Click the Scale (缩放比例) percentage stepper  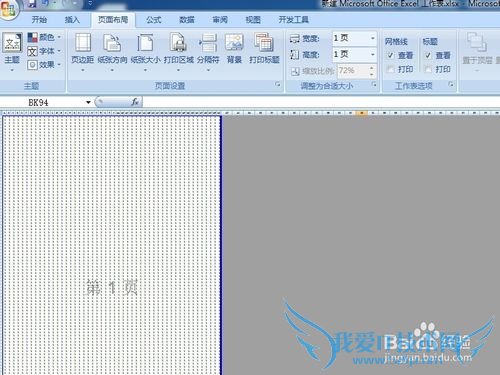coord(372,70)
